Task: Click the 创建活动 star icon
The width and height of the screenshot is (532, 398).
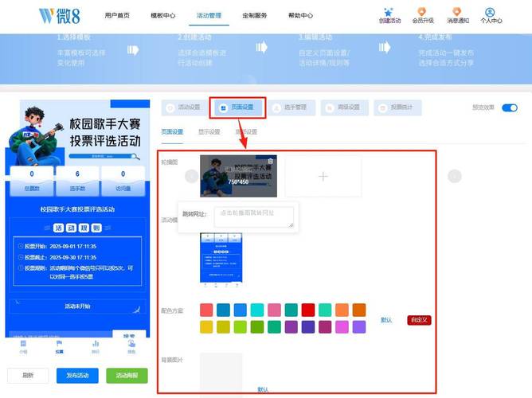Action: coord(387,12)
